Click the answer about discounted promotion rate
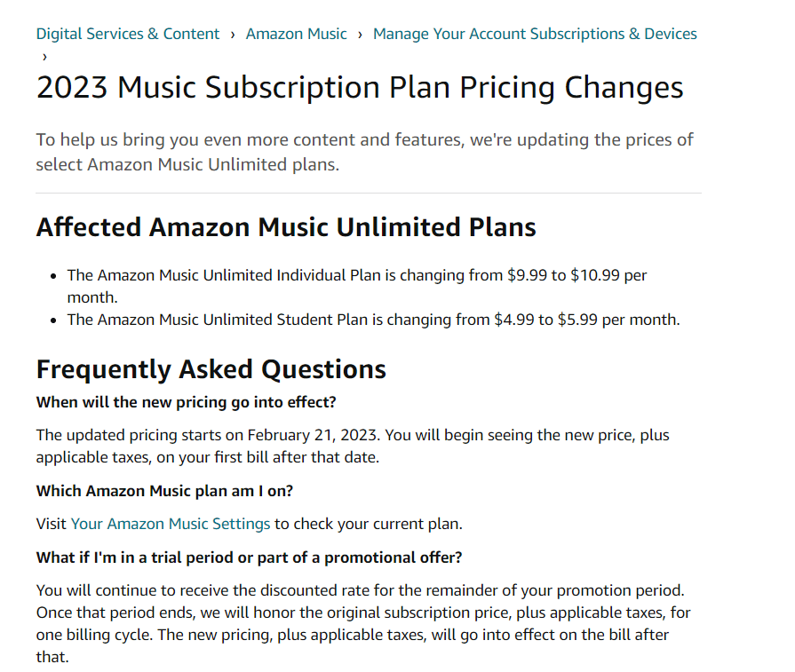The width and height of the screenshot is (795, 672). click(x=363, y=623)
